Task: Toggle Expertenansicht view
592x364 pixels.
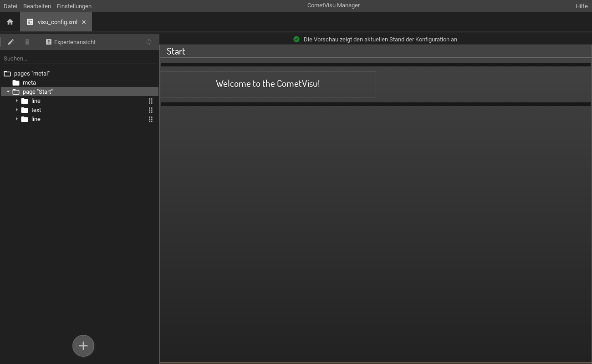Action: (71, 42)
